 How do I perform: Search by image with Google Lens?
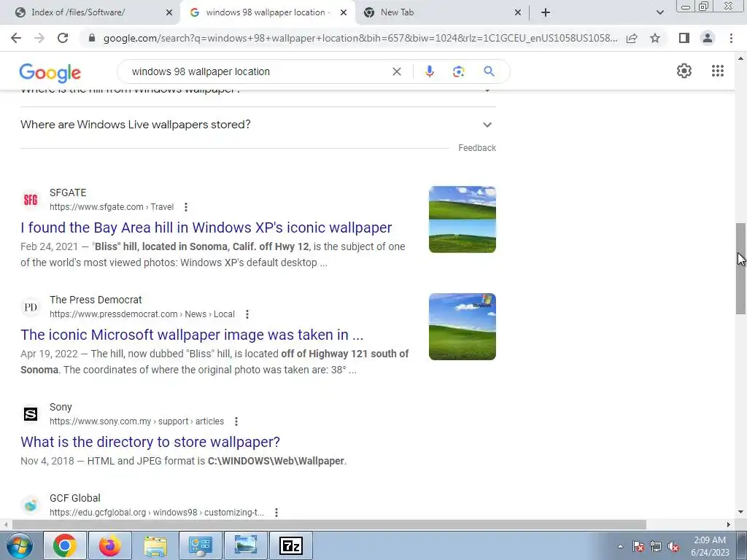coord(458,71)
